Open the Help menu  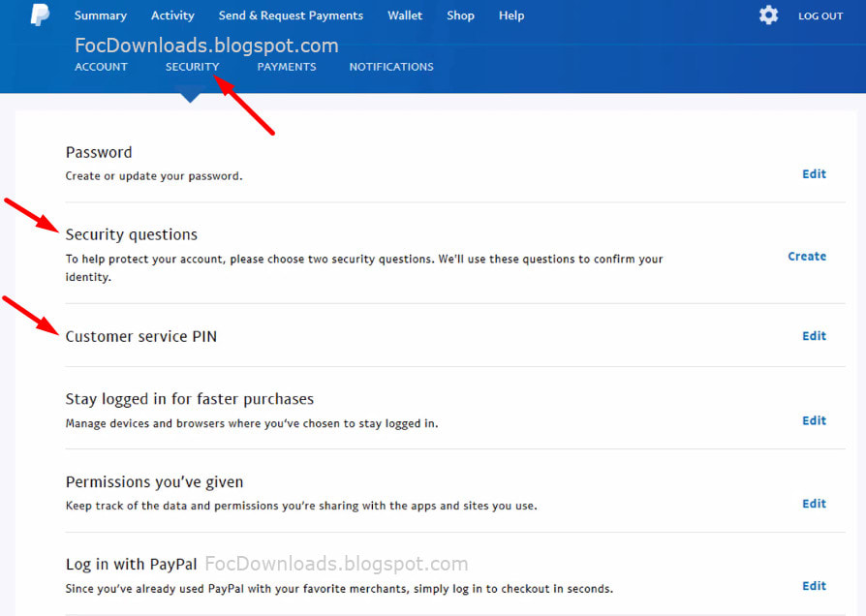point(511,15)
